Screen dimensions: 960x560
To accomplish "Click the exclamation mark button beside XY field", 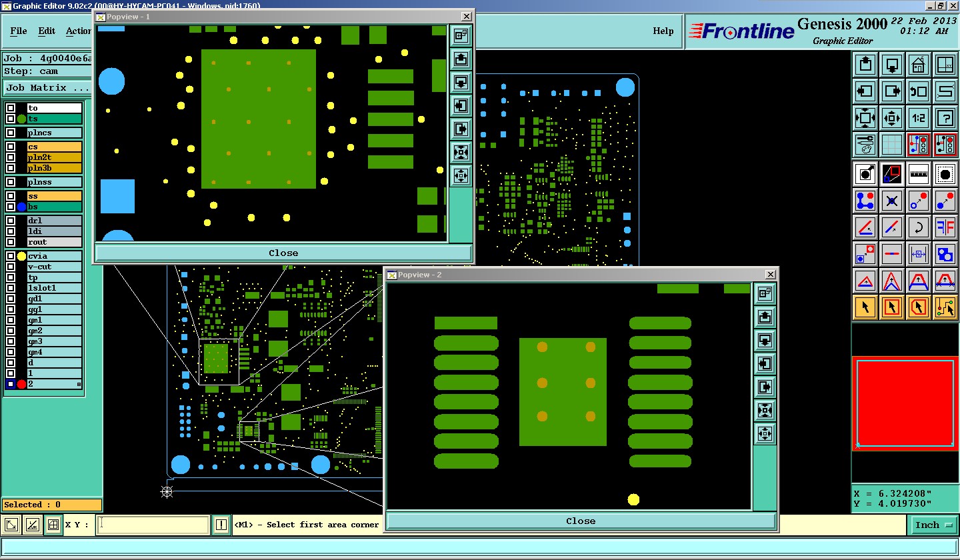I will [x=221, y=525].
